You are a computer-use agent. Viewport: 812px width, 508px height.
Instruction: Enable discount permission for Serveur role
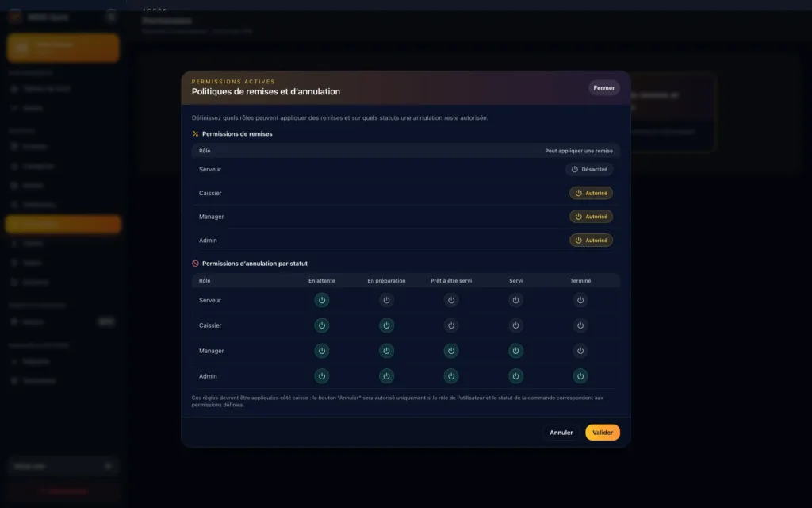click(589, 169)
